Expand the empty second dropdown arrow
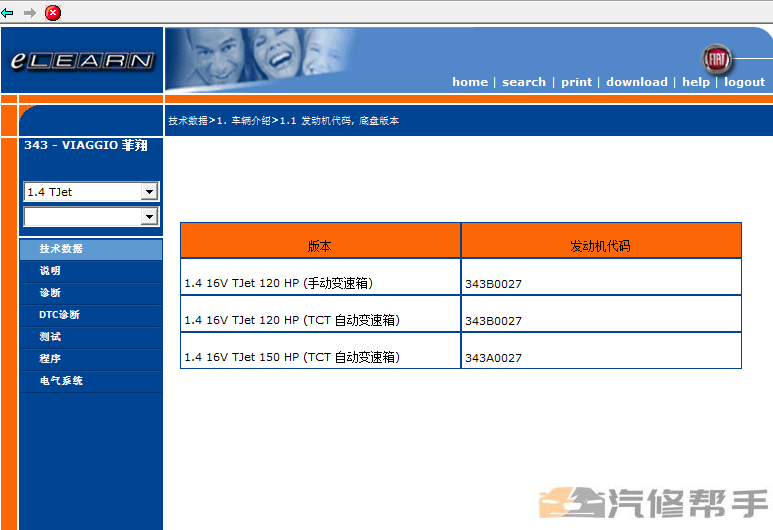This screenshot has width=773, height=530. 149,216
